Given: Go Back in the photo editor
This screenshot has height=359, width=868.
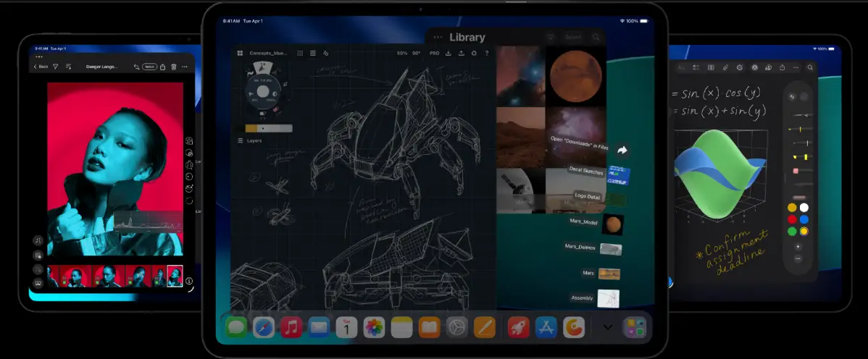Looking at the screenshot, I should pyautogui.click(x=41, y=67).
